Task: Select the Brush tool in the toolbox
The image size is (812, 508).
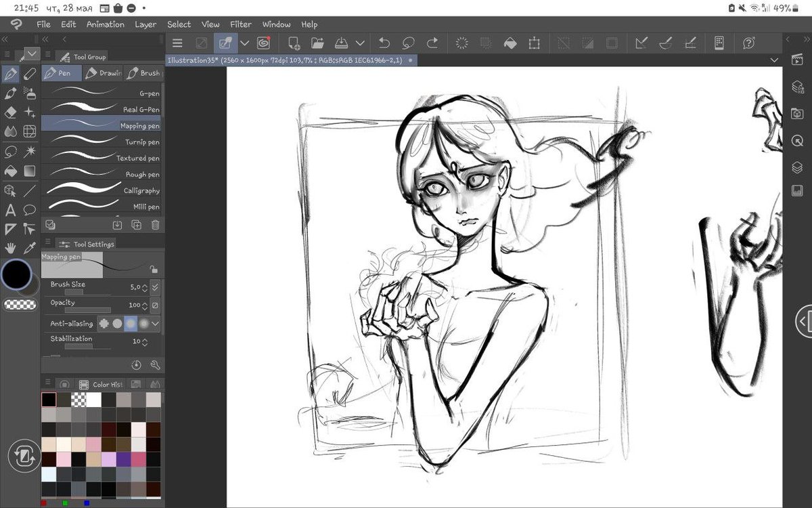Action: [x=10, y=93]
